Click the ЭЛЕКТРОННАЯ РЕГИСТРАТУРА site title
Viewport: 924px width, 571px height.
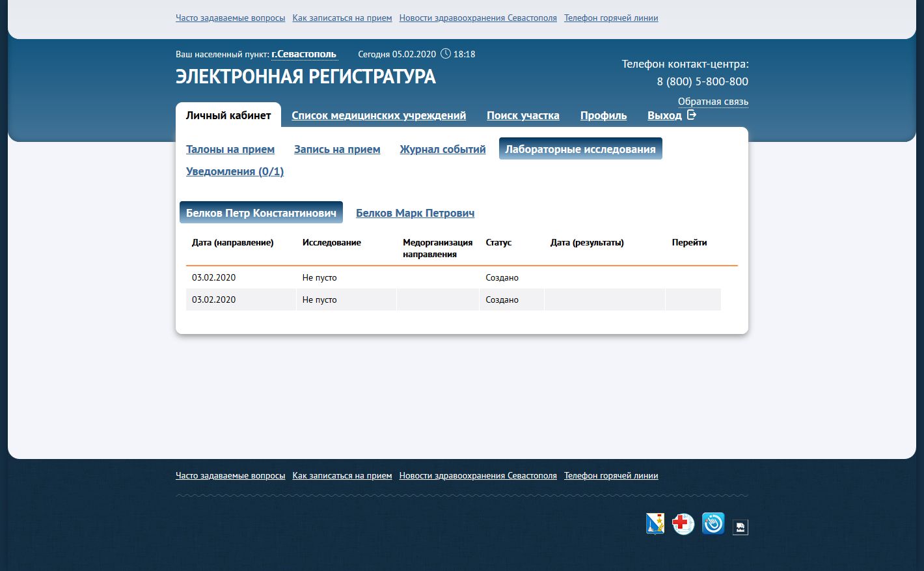(x=306, y=77)
